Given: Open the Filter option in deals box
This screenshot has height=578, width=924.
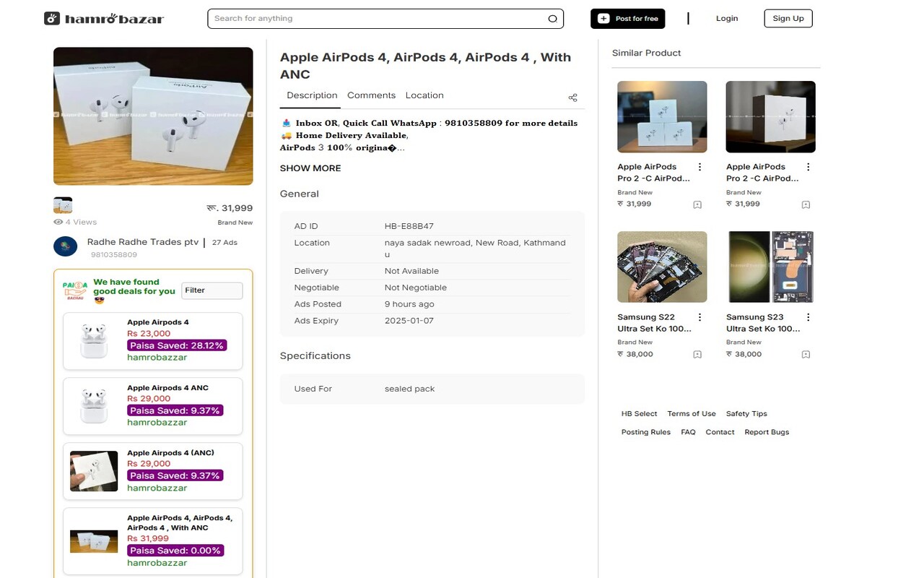Looking at the screenshot, I should click(x=212, y=290).
